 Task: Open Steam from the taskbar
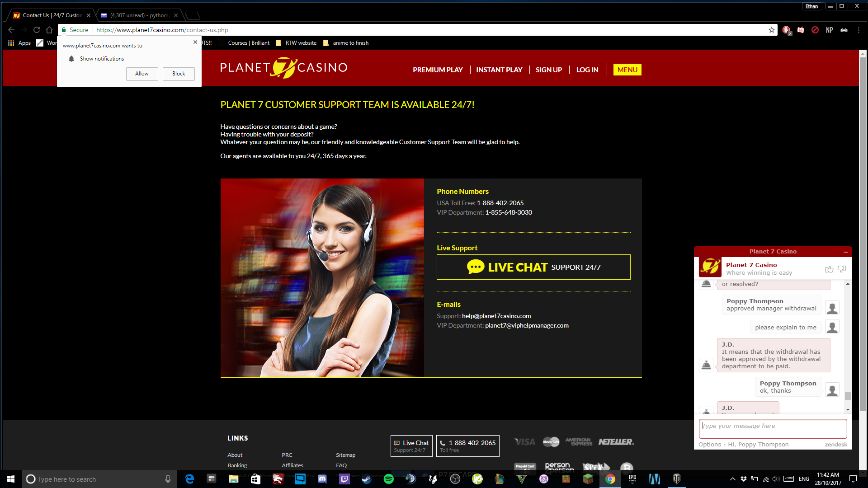[x=366, y=479]
